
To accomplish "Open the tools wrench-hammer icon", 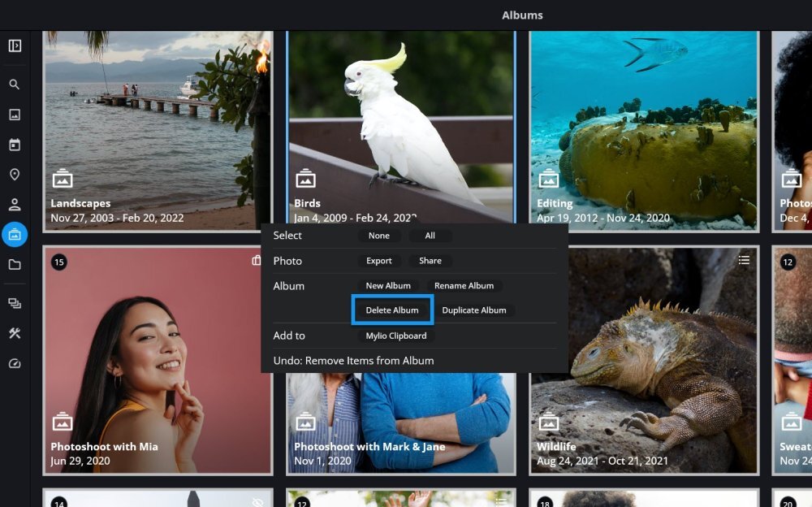I will click(x=15, y=333).
